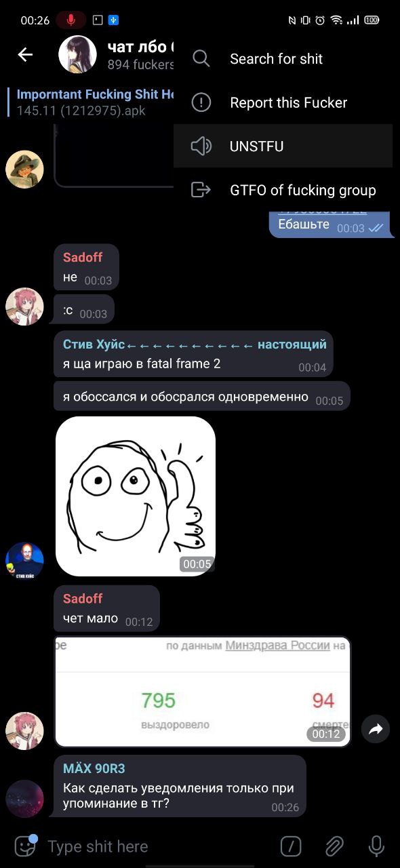Image resolution: width=400 pixels, height=868 pixels.
Task: Tap the back arrow in chat header
Action: [25, 55]
